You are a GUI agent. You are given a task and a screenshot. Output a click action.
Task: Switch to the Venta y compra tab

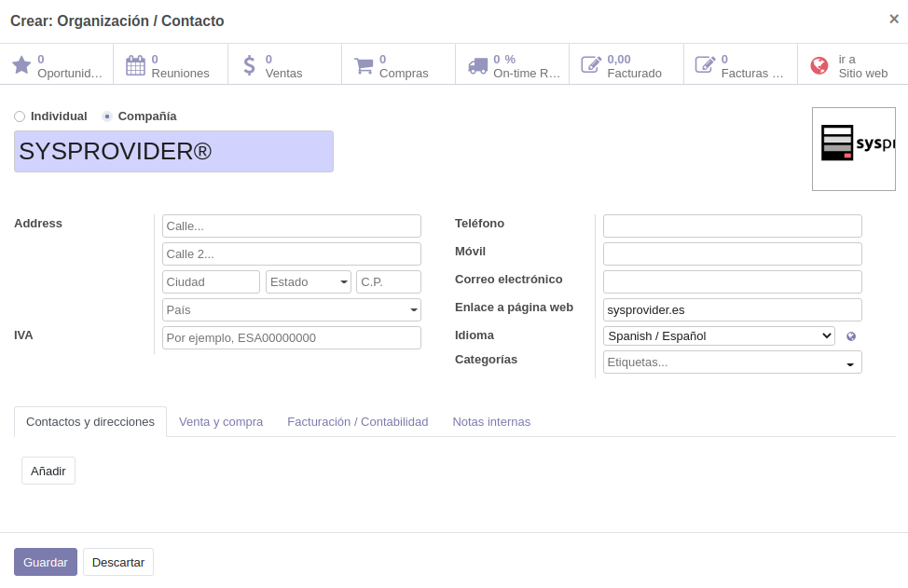click(221, 422)
